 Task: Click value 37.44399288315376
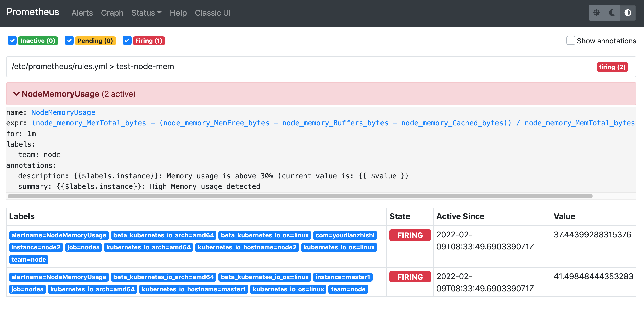click(592, 235)
